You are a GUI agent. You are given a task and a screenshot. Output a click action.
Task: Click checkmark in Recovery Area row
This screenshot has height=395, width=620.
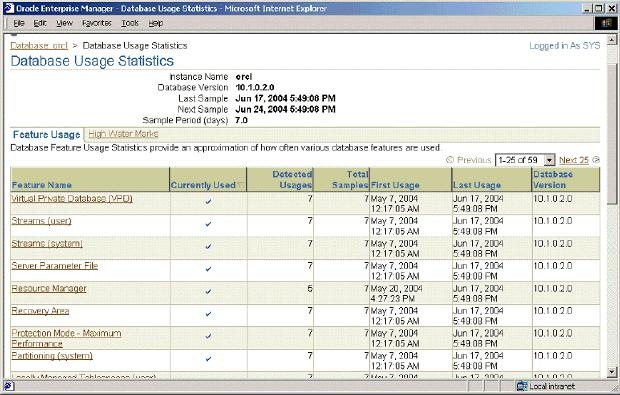(x=208, y=314)
